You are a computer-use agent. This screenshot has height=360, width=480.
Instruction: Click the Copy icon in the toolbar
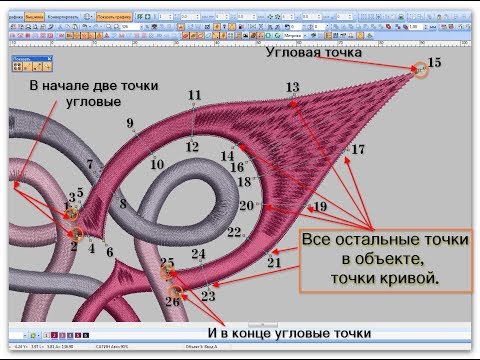(x=67, y=27)
